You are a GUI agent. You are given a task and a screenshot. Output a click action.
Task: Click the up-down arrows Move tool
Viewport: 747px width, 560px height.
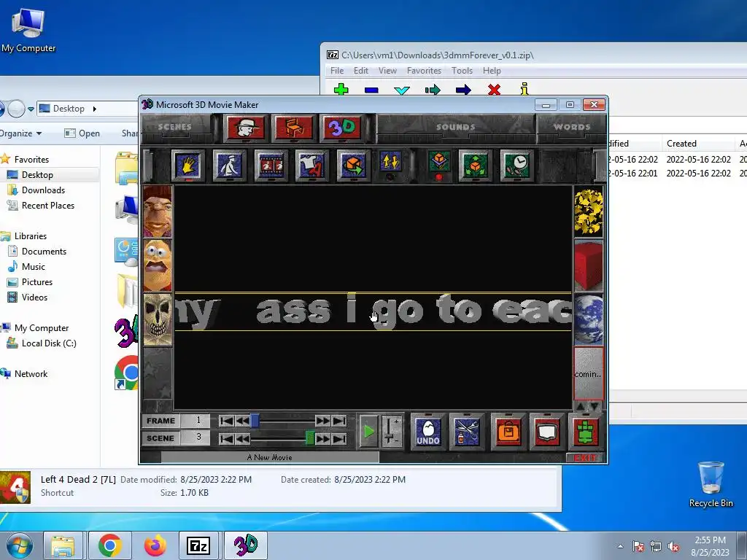[x=390, y=162]
